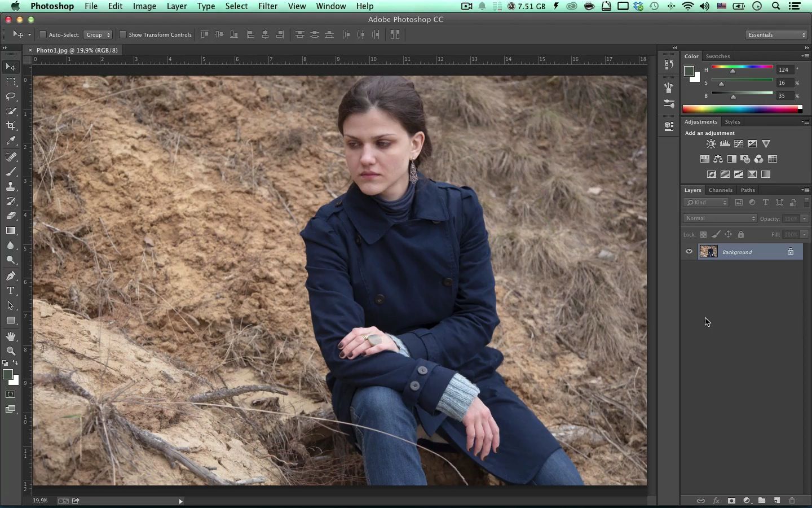Open the Normal blend mode dropdown
Screen dimensions: 812x508
(x=720, y=218)
